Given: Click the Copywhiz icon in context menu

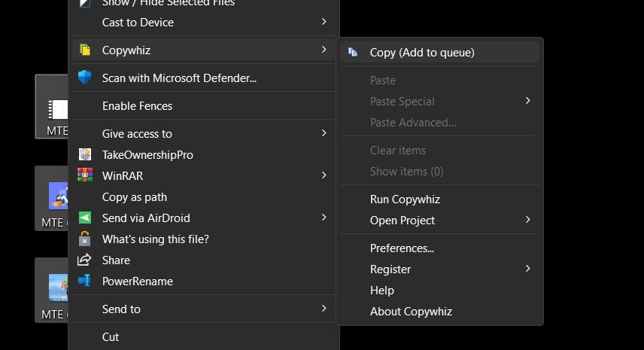Looking at the screenshot, I should click(x=85, y=50).
